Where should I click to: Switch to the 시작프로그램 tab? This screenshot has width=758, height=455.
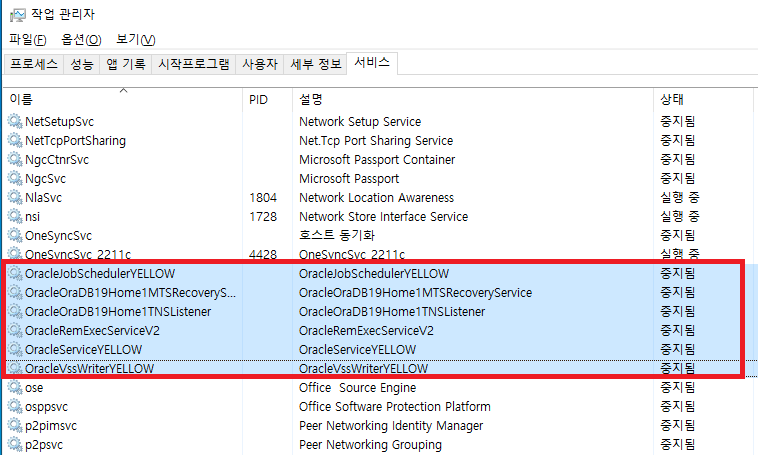coord(194,64)
